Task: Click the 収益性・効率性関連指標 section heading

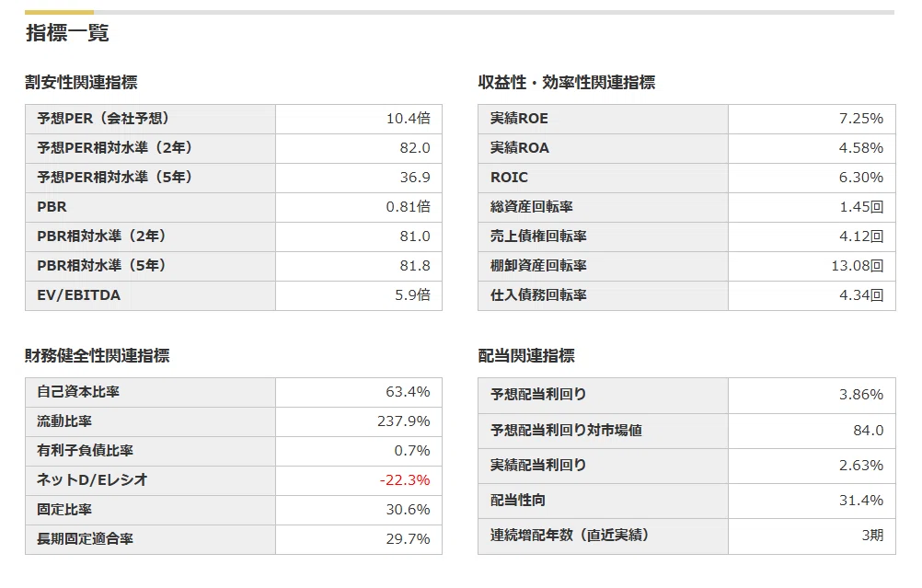Action: 566,82
